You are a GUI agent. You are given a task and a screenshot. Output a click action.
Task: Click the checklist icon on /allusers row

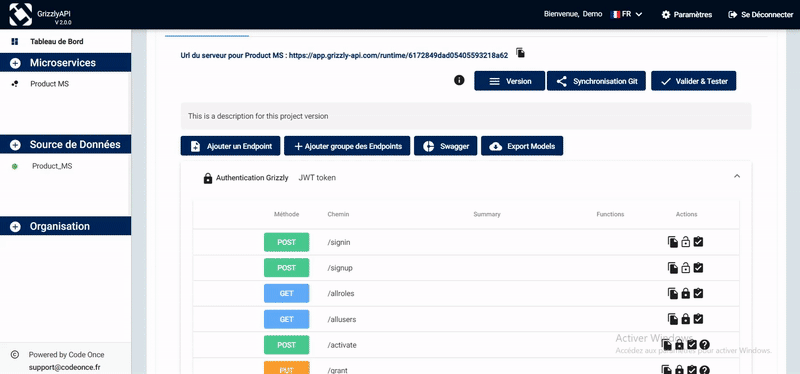coord(698,319)
